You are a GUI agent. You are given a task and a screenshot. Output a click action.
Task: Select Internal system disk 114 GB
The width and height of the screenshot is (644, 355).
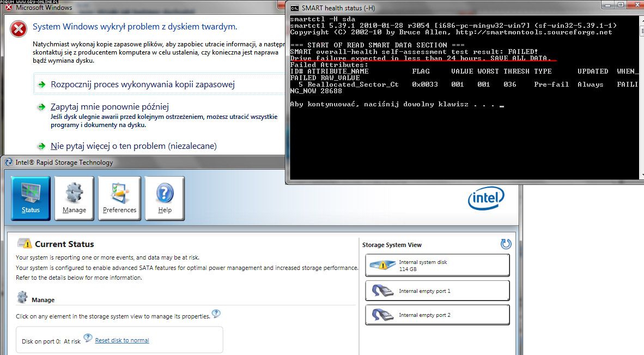438,266
